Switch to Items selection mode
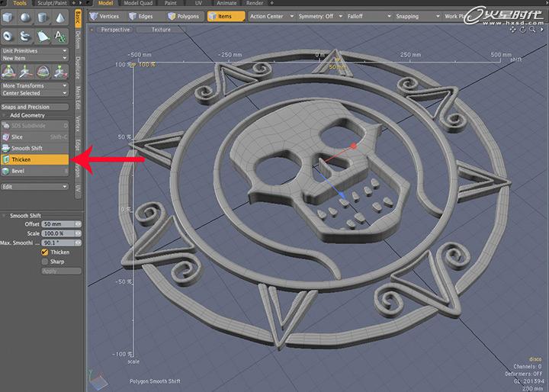The image size is (549, 392). [226, 16]
